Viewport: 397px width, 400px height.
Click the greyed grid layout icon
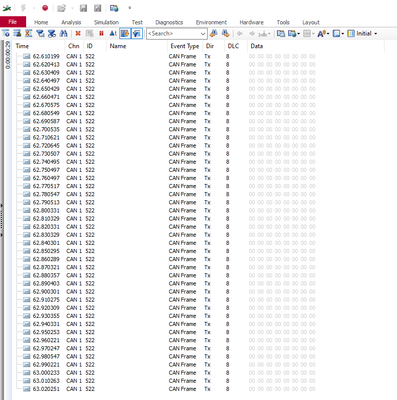[307, 33]
